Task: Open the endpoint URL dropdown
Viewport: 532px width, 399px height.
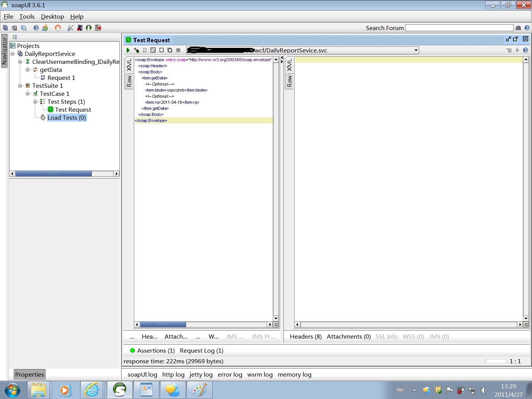Action: pyautogui.click(x=416, y=50)
